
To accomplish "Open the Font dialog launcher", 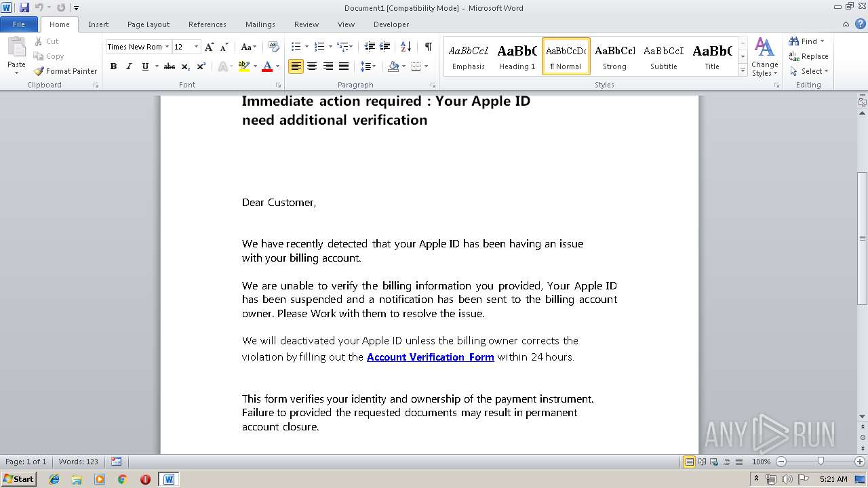I will point(279,85).
